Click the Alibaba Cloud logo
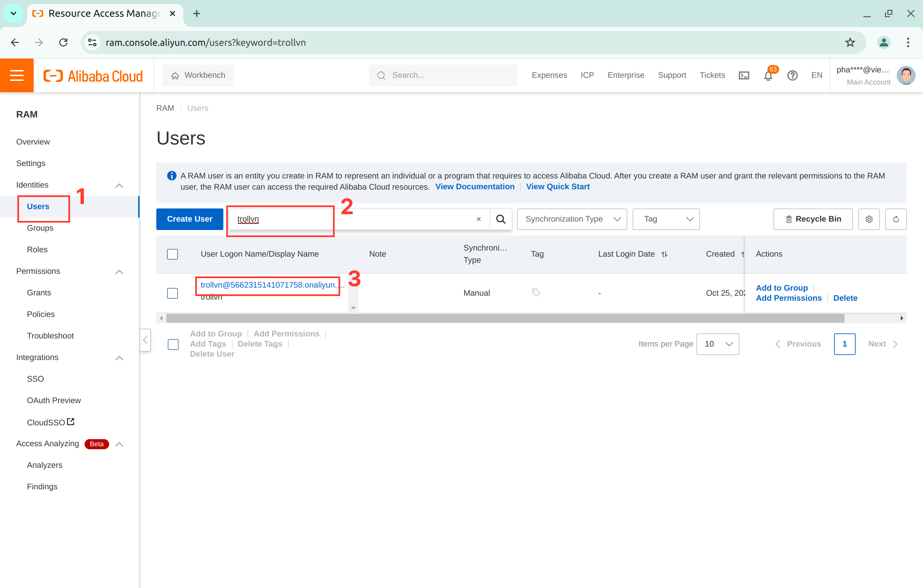The height and width of the screenshot is (588, 923). 93,76
